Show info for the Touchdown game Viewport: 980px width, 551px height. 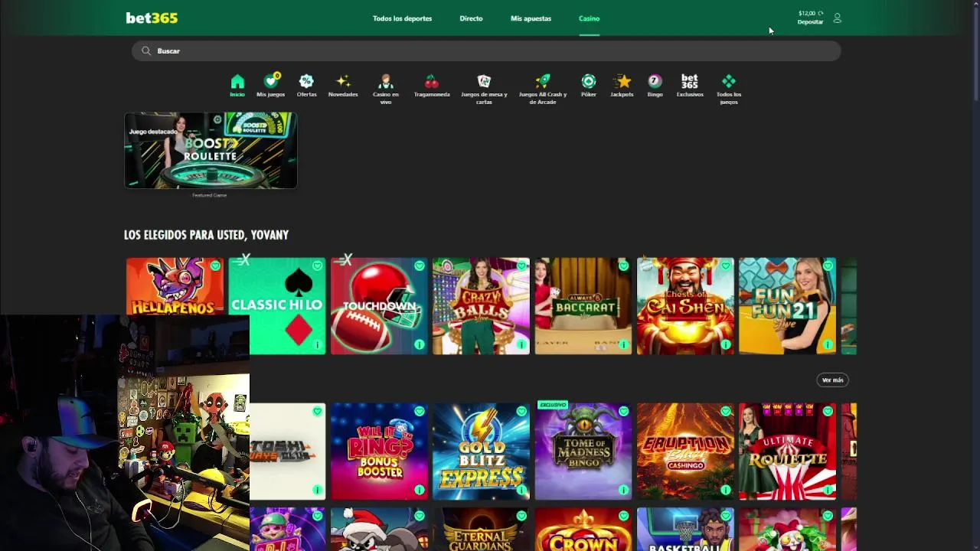[419, 344]
